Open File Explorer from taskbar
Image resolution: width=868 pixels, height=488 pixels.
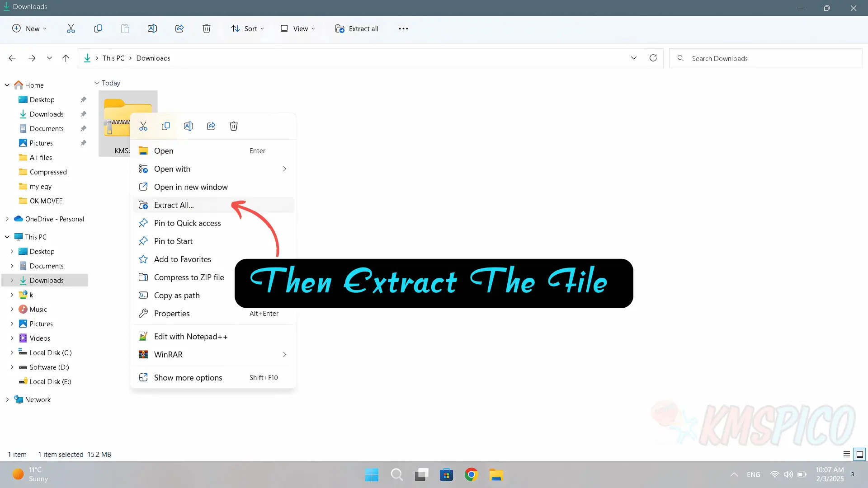click(x=496, y=474)
